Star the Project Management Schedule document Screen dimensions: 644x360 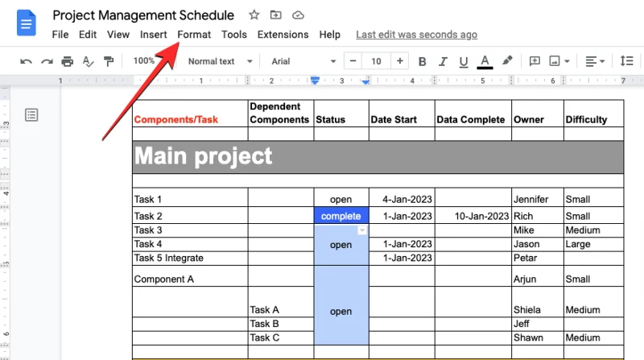[x=254, y=15]
